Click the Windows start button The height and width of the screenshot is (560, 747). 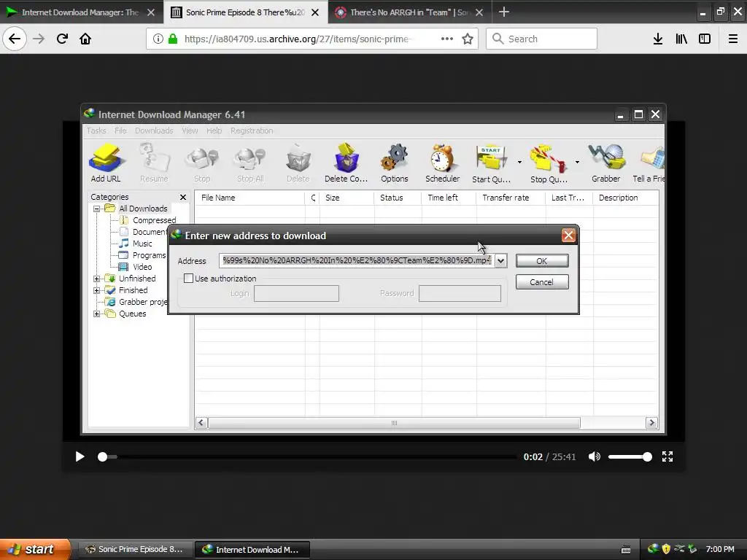click(x=35, y=549)
